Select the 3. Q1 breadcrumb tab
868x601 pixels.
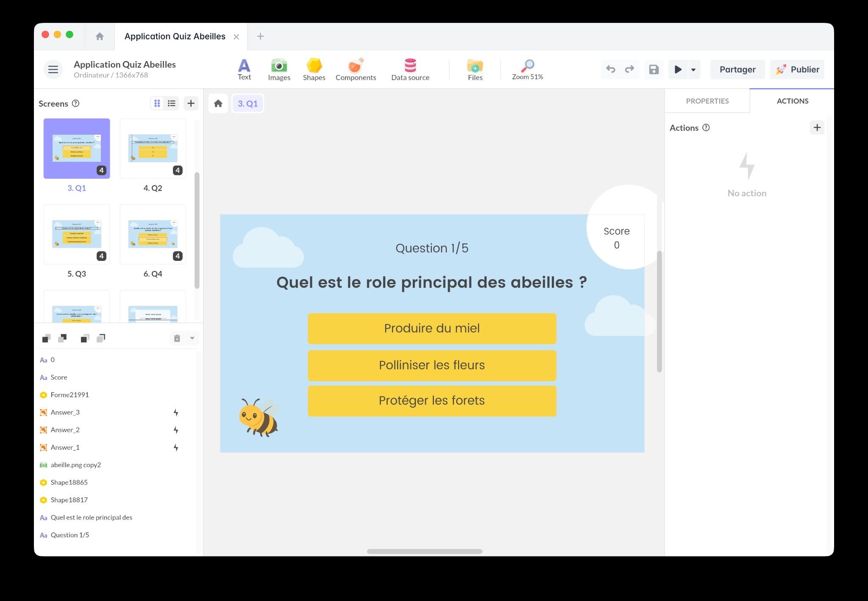point(248,103)
